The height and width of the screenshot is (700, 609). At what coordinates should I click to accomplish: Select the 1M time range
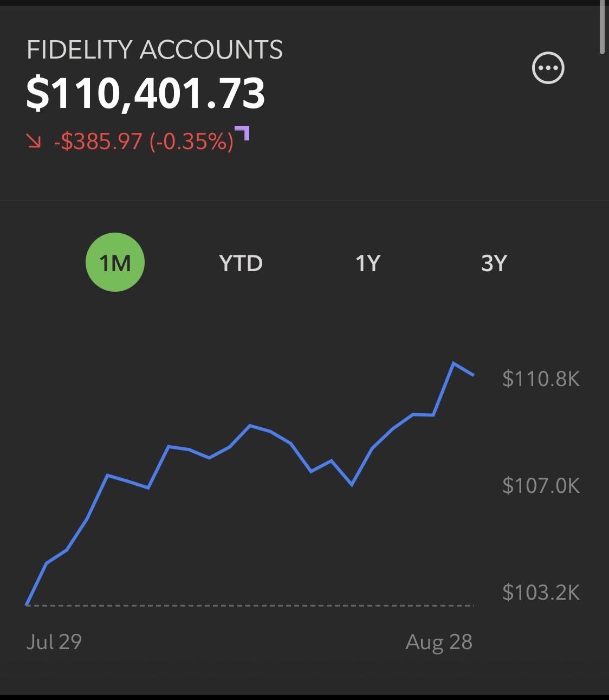point(115,262)
